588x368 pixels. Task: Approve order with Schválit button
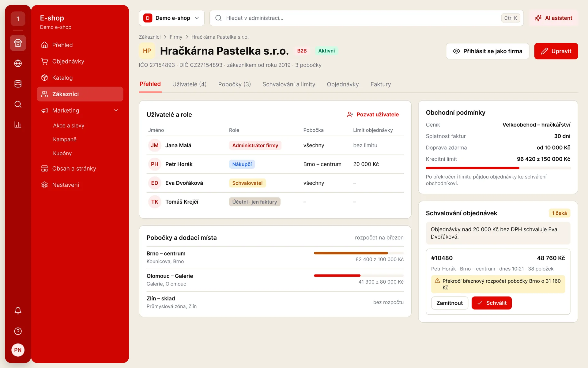492,303
